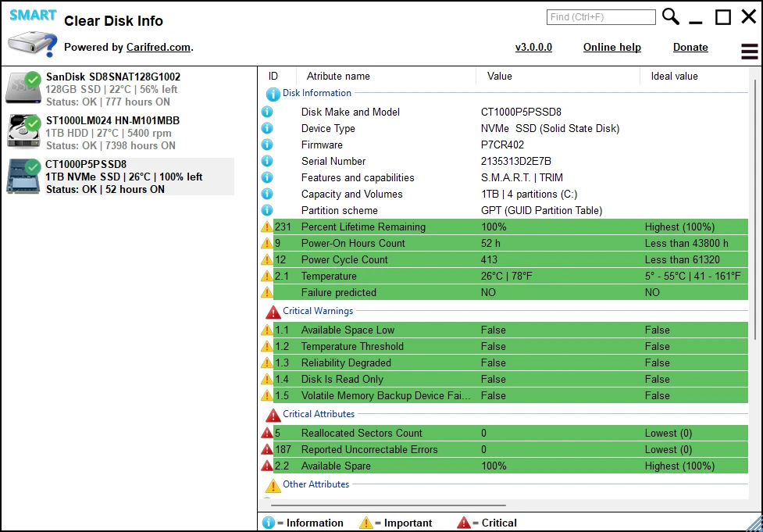Click the Disk Information section icon
Viewport: 763px width, 532px height.
(273, 94)
